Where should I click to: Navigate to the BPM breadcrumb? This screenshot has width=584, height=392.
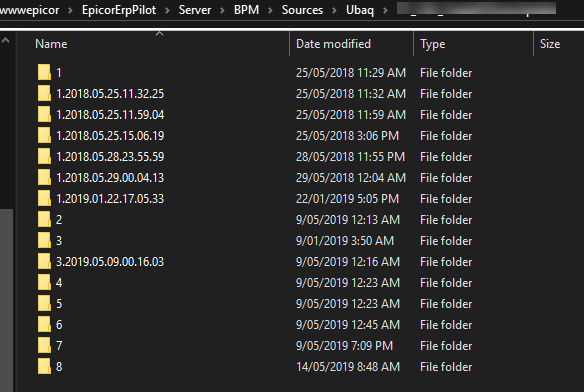pos(246,10)
